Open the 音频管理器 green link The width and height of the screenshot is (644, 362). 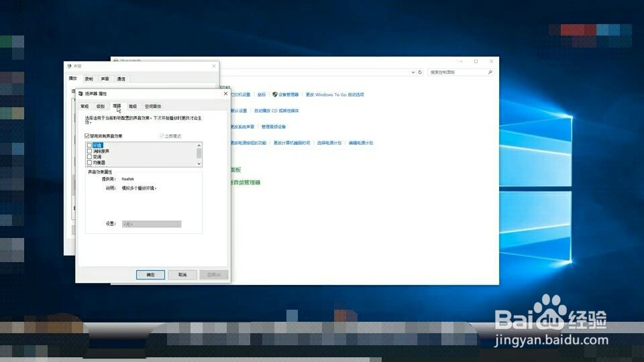point(246,182)
